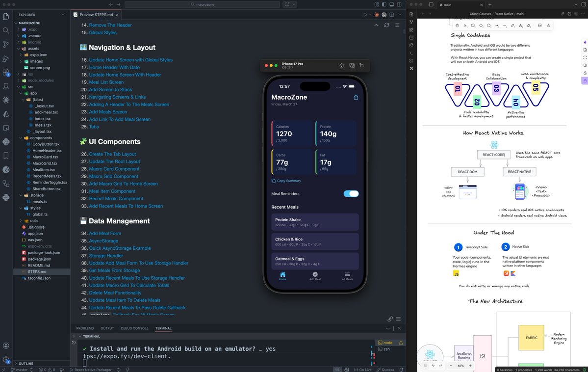Select the rectangle tool in drawing toolbar
The image size is (588, 372).
point(473,26)
